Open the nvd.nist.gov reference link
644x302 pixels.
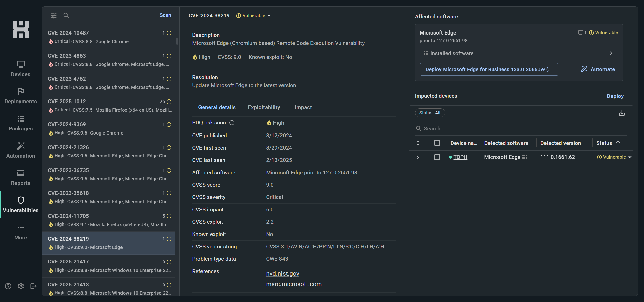pos(283,274)
